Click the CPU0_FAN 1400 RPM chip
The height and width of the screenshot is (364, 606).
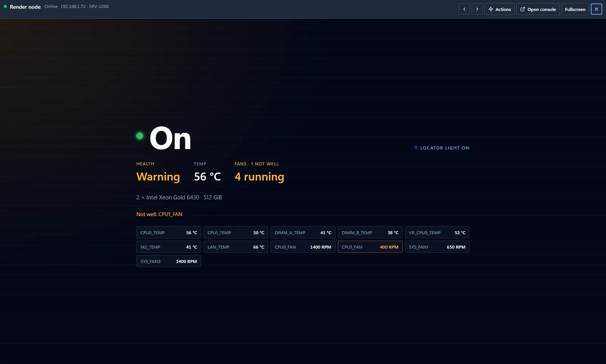(x=303, y=247)
